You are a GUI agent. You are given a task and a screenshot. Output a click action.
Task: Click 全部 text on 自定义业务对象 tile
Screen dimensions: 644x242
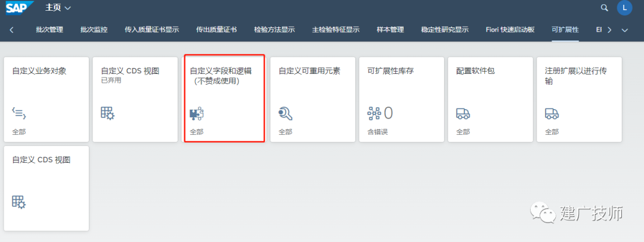coord(19,132)
